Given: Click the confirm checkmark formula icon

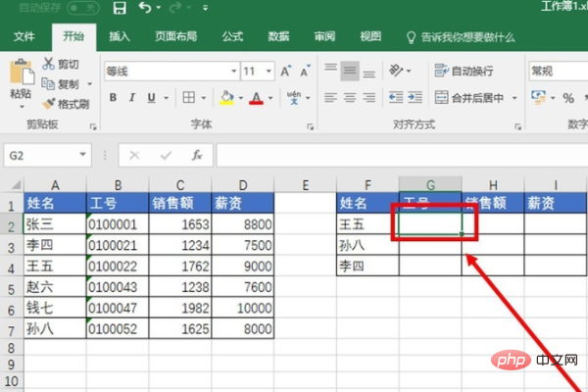Looking at the screenshot, I should coord(166,155).
